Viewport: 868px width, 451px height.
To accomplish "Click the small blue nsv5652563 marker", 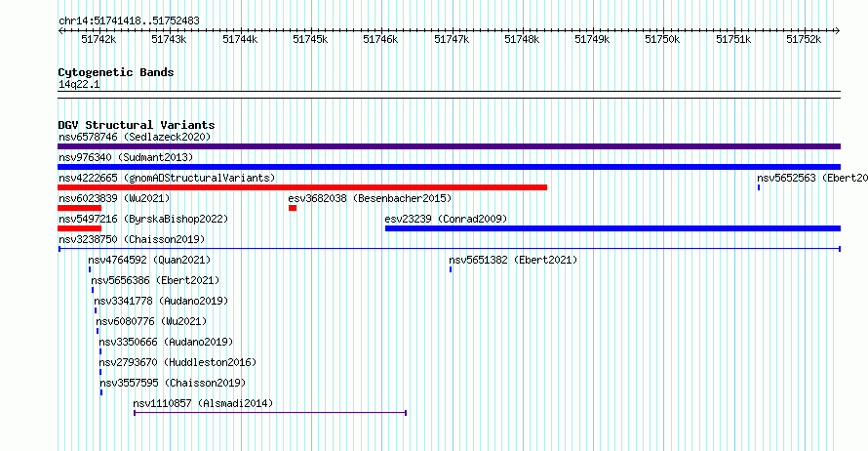I will point(759,187).
